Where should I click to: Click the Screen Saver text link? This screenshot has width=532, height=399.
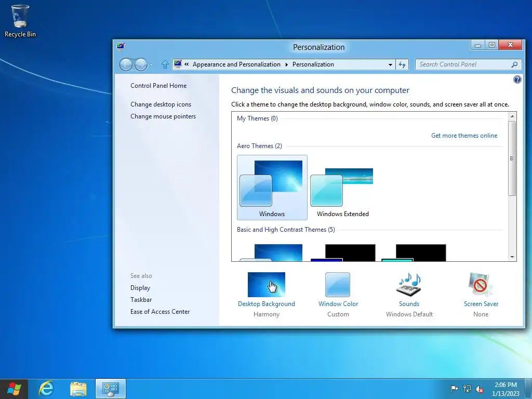[481, 303]
